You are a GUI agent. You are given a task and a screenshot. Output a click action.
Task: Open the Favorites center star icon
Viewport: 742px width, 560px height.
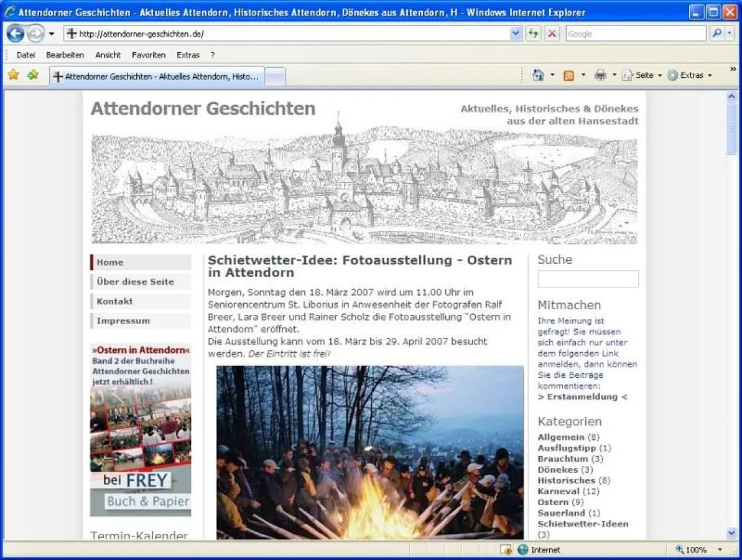pyautogui.click(x=12, y=75)
